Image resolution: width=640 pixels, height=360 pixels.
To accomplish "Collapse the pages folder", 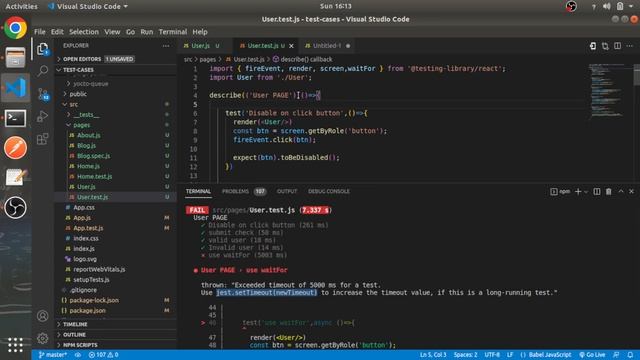I will click(116, 125).
